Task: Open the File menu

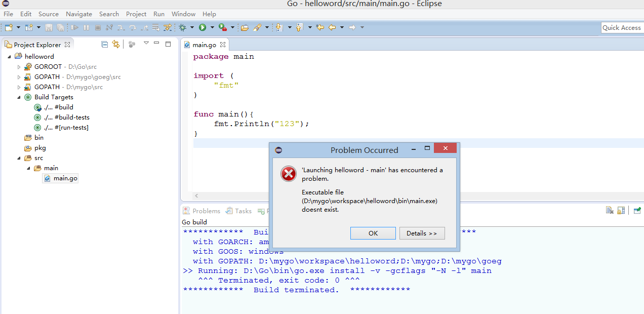Action: pyautogui.click(x=8, y=14)
